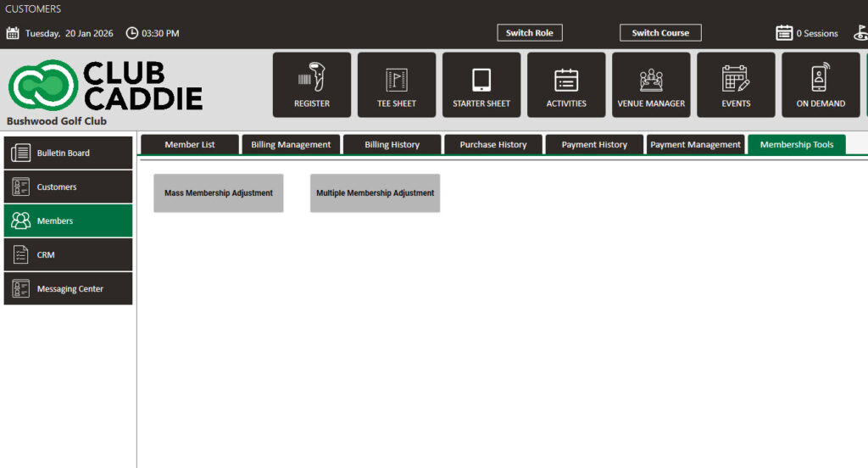Screen dimensions: 868x468
Task: Open the Register barcode scanner icon
Action: pos(311,80)
